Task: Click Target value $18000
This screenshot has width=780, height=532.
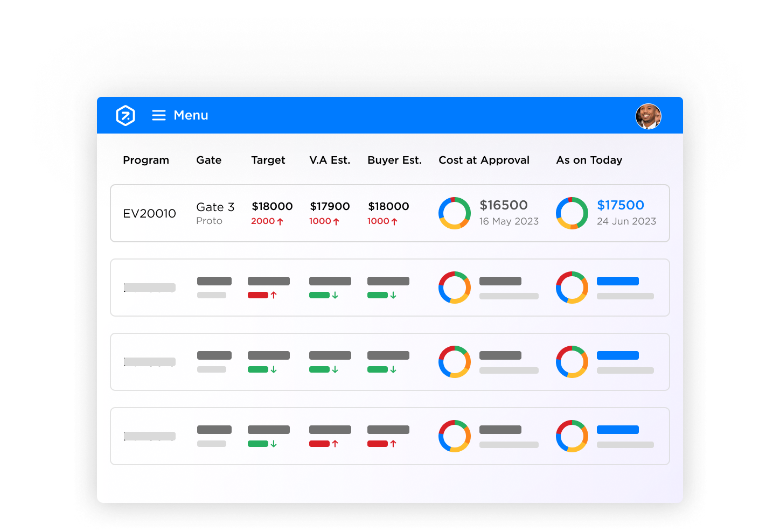Action: click(x=273, y=206)
